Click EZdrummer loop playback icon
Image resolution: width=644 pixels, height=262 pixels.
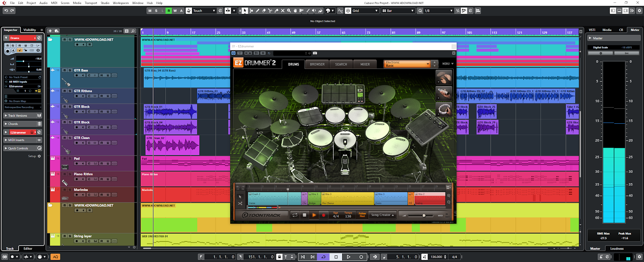[295, 215]
